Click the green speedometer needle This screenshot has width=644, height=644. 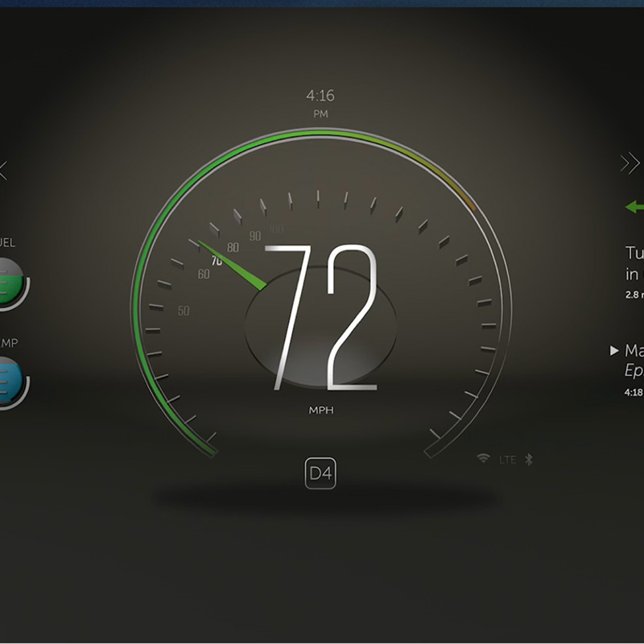[x=233, y=266]
